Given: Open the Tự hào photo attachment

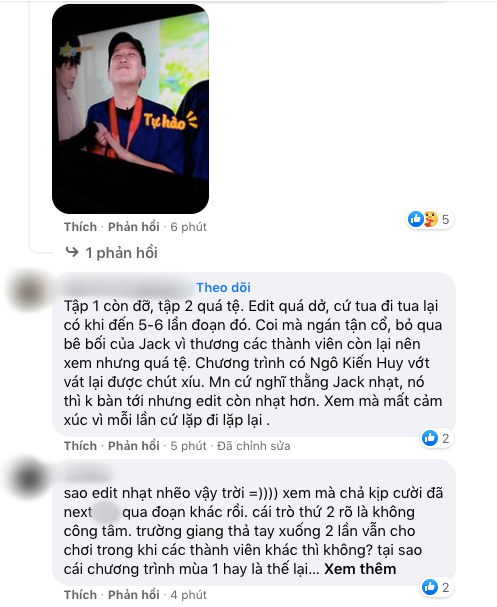Looking at the screenshot, I should pyautogui.click(x=130, y=109).
